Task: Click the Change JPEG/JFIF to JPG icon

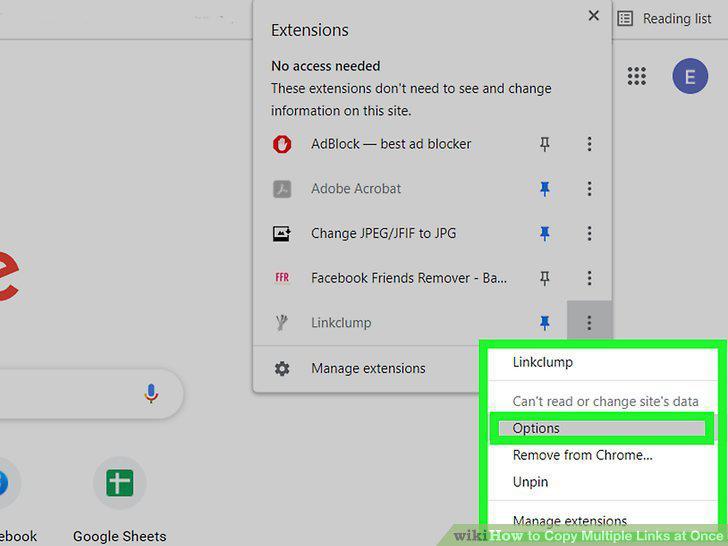Action: pos(282,234)
